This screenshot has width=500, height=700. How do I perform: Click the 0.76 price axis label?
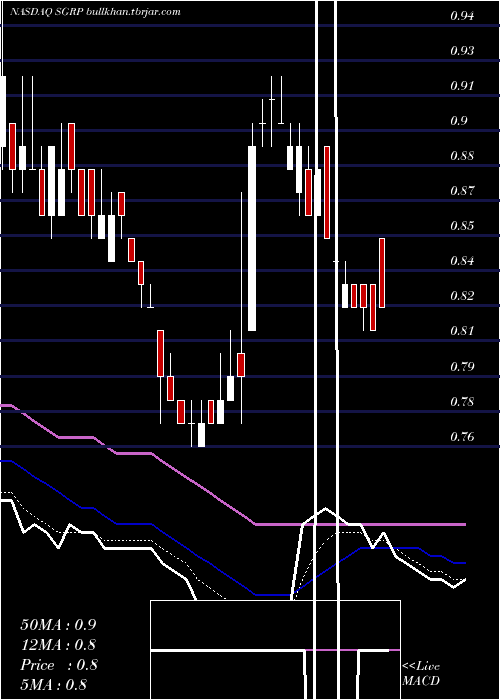(462, 436)
